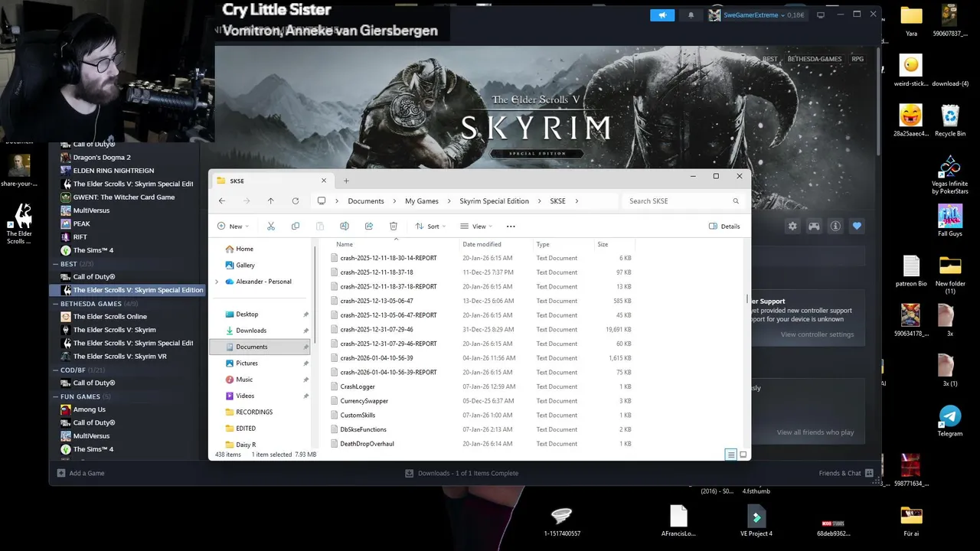980x551 pixels.
Task: Click the Cut icon in Explorer toolbar
Action: [271, 227]
